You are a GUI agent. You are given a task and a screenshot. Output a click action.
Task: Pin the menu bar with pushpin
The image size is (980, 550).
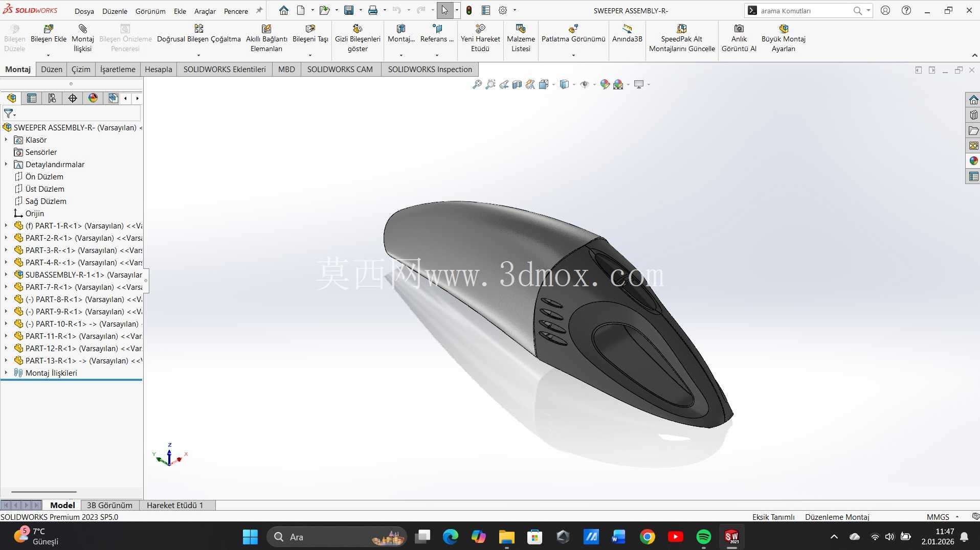pos(259,10)
